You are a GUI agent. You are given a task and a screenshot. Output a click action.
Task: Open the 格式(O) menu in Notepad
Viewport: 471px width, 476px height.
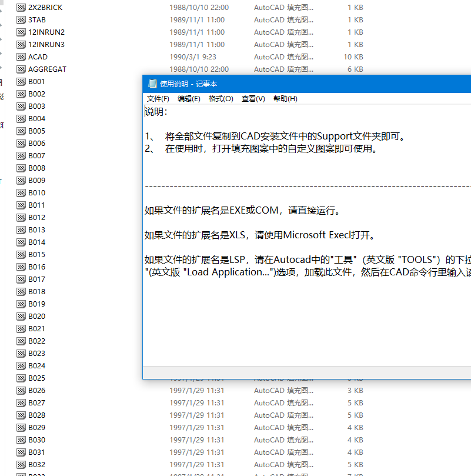click(x=221, y=99)
